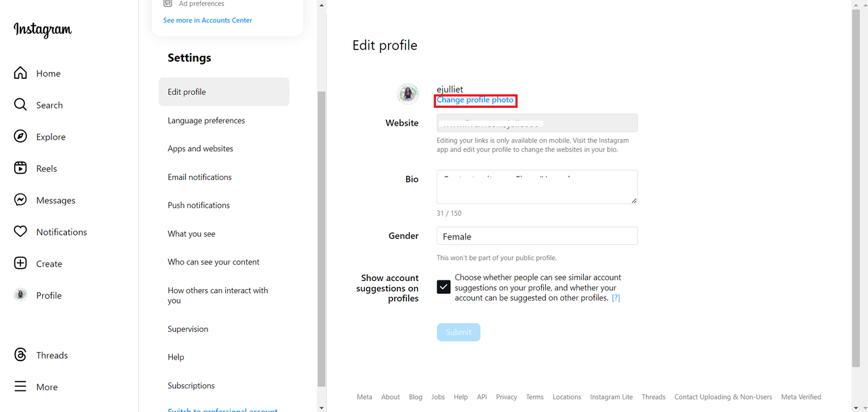Open the Gender field selector
This screenshot has height=412, width=868.
536,236
